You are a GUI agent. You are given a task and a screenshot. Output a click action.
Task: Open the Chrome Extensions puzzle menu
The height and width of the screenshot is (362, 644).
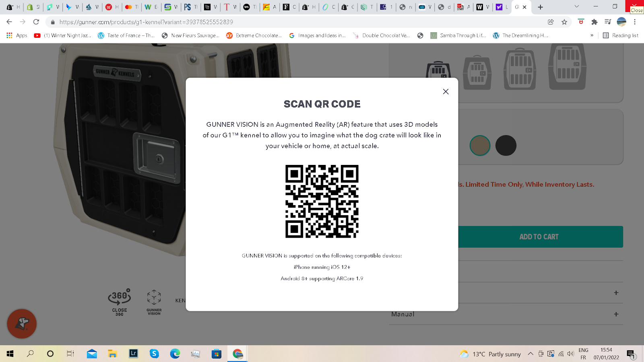pyautogui.click(x=594, y=22)
